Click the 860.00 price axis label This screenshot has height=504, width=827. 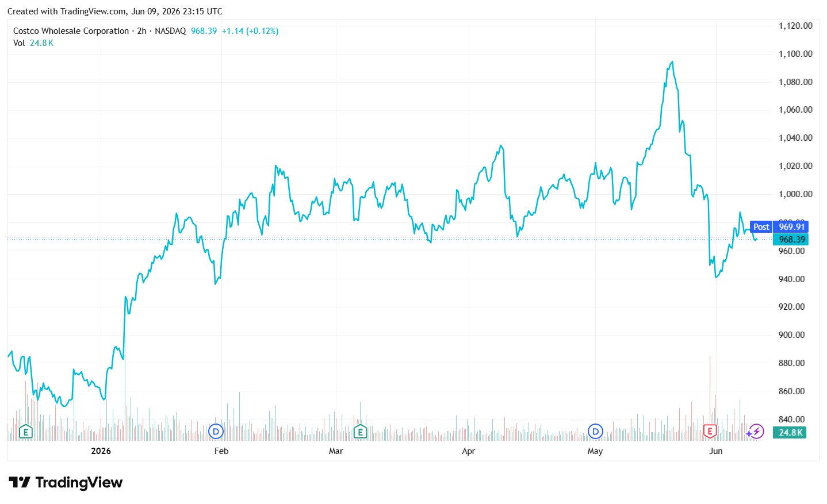pos(792,391)
